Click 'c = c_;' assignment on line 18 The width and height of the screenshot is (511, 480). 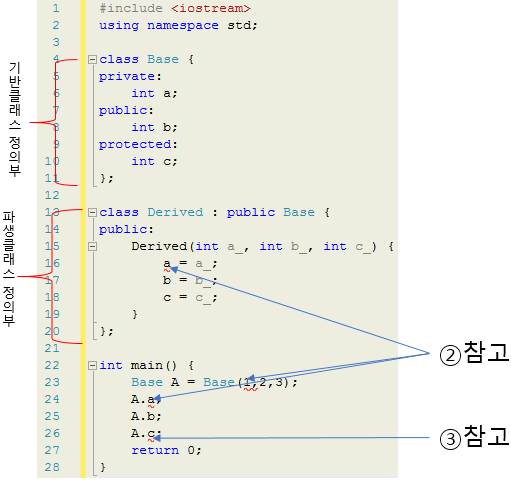[x=190, y=298]
